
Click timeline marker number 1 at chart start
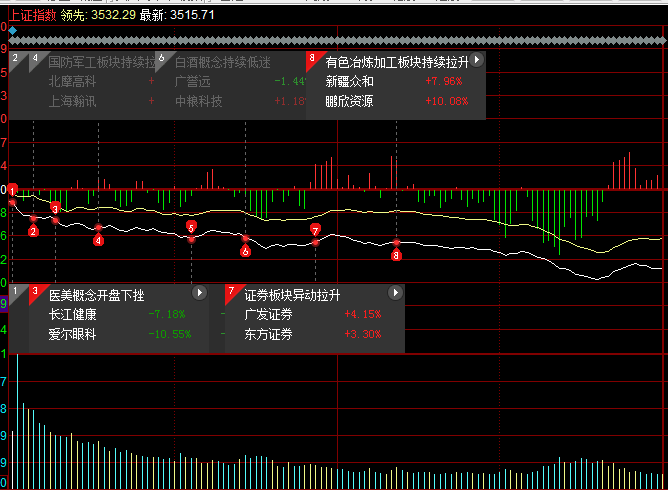pos(12,190)
